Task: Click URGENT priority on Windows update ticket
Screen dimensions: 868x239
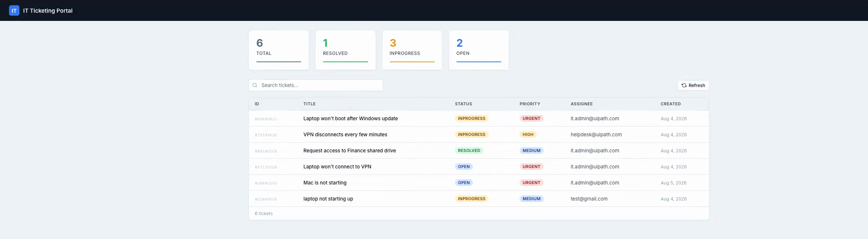Action: coord(531,118)
